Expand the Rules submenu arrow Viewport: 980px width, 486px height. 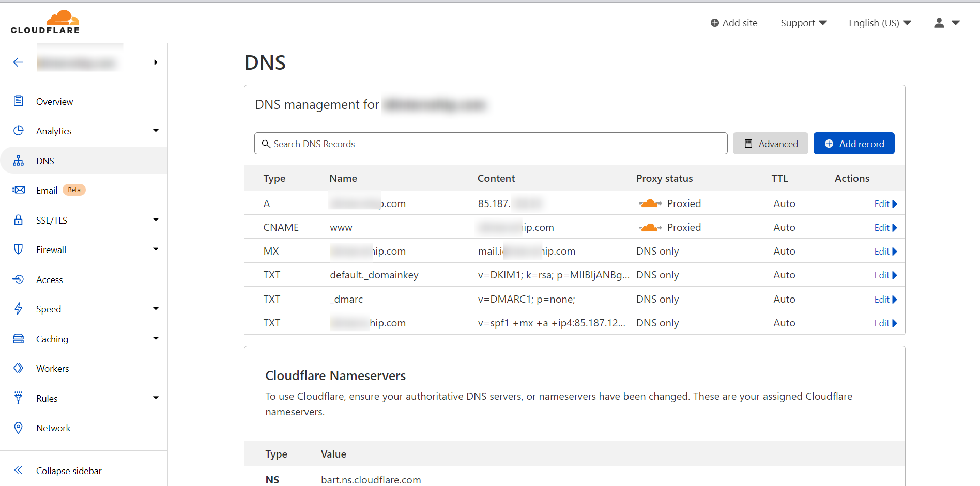tap(156, 398)
